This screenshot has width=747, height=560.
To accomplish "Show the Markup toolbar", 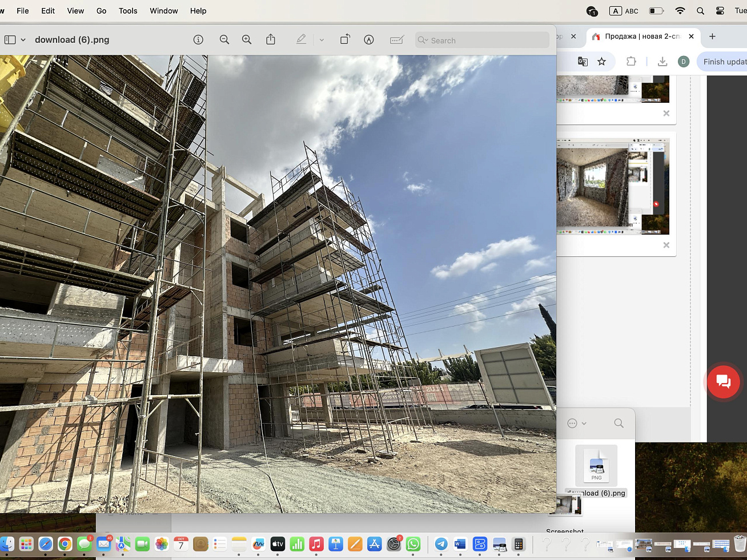I will (369, 40).
